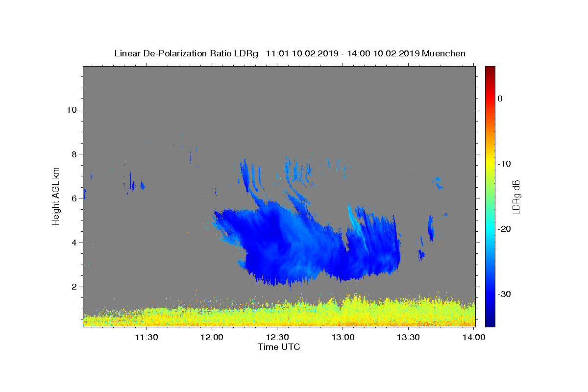Click the colorbar value -10
Viewport: 588px width, 392px height.
[x=505, y=164]
